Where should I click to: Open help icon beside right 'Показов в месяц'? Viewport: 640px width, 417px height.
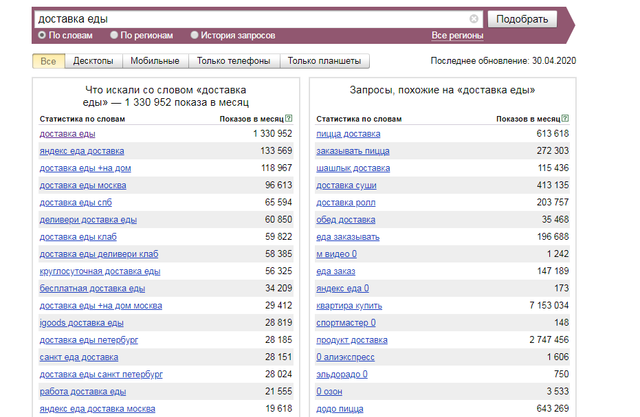tap(565, 118)
